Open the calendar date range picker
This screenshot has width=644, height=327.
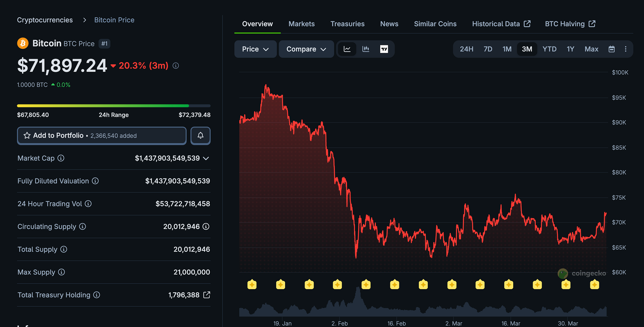click(612, 49)
